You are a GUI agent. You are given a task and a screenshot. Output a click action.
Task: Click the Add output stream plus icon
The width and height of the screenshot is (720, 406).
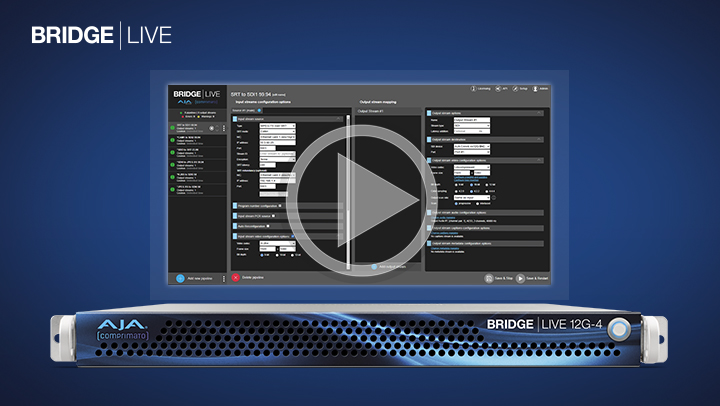tap(374, 266)
